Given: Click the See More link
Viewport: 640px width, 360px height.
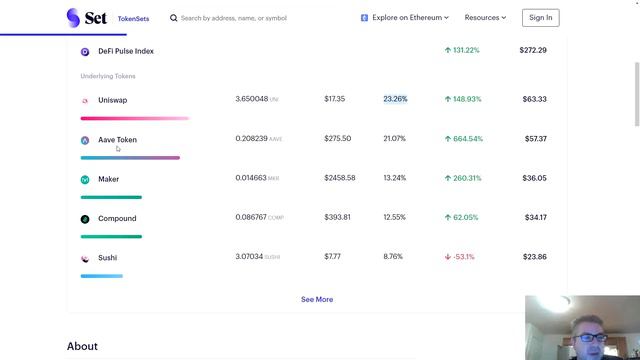Looking at the screenshot, I should (x=317, y=299).
